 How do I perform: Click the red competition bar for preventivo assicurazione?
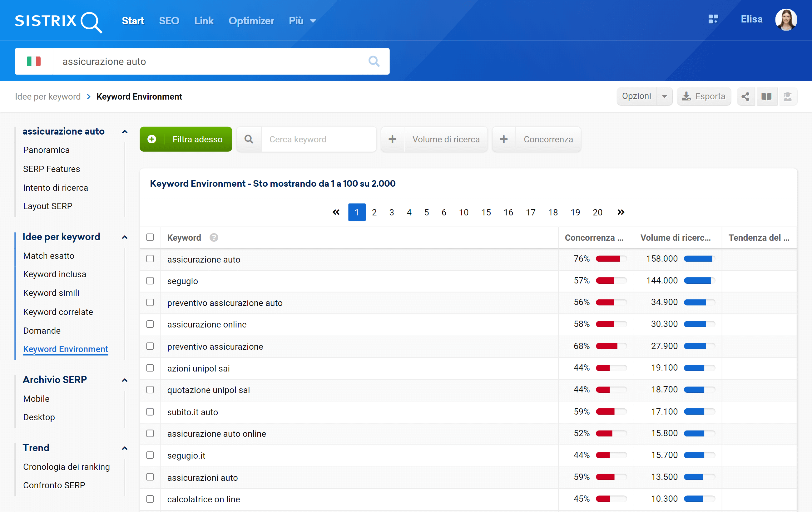pyautogui.click(x=611, y=346)
